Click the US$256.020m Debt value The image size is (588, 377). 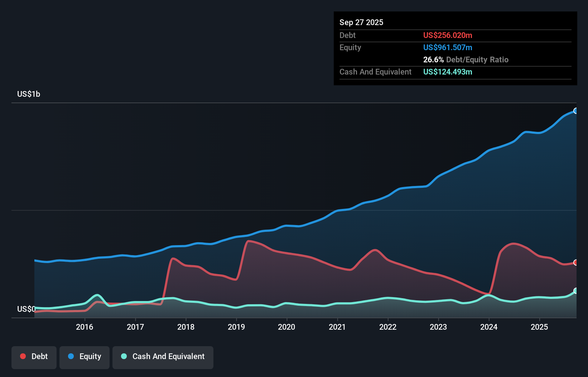(x=448, y=35)
